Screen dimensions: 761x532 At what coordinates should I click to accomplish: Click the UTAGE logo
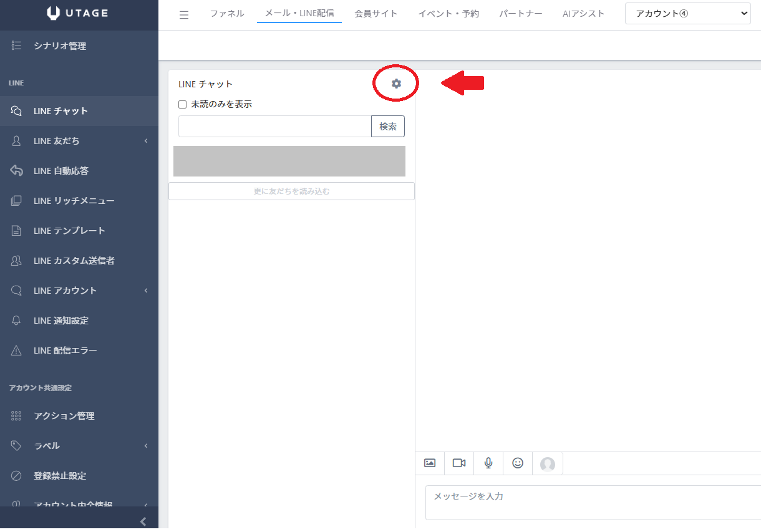pyautogui.click(x=79, y=12)
